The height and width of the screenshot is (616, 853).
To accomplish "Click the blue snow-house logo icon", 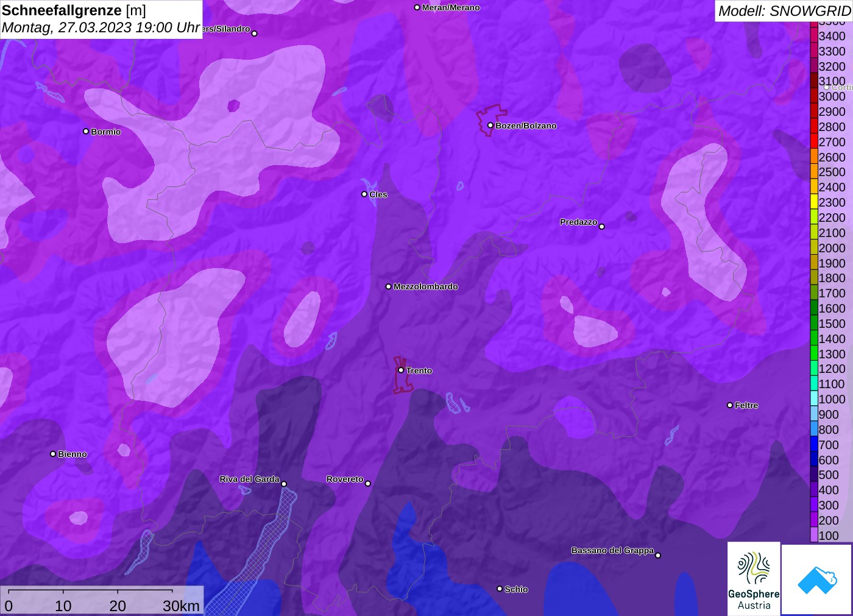I will (817, 579).
